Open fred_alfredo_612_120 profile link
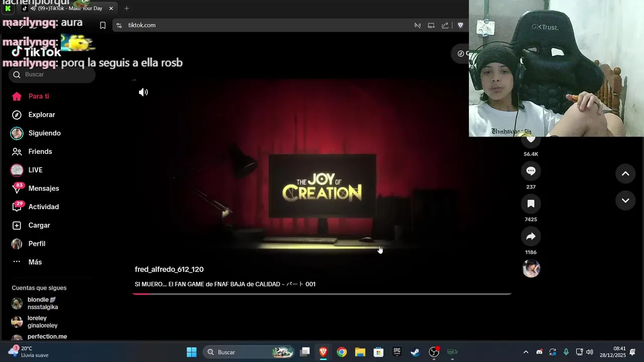 click(169, 269)
